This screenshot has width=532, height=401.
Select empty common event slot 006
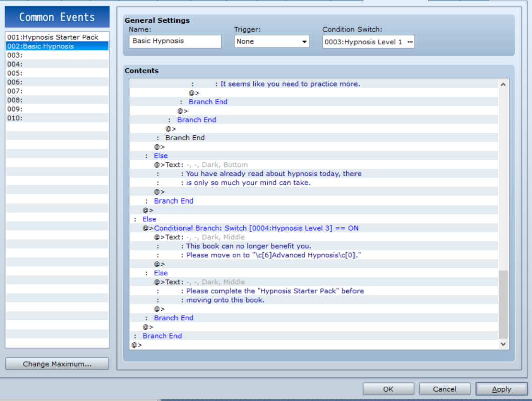click(x=57, y=82)
